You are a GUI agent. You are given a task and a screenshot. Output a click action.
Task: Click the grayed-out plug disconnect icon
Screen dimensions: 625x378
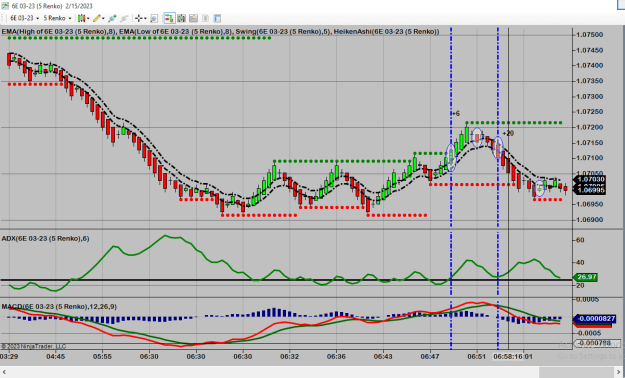(x=124, y=18)
